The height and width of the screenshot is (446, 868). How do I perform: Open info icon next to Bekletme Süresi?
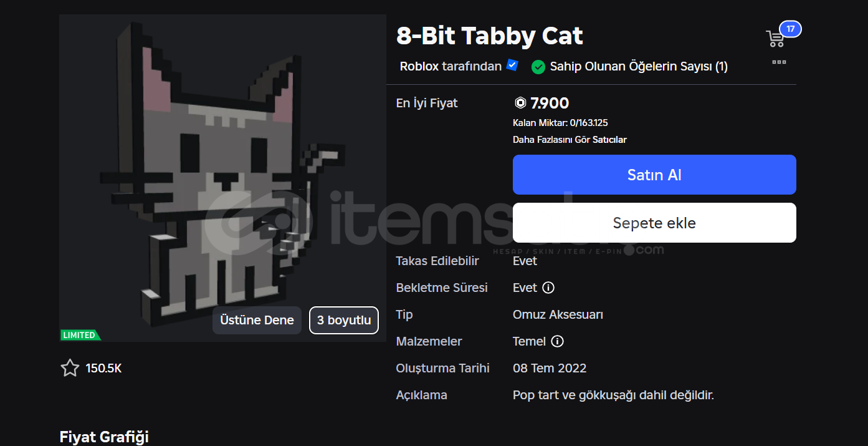548,288
